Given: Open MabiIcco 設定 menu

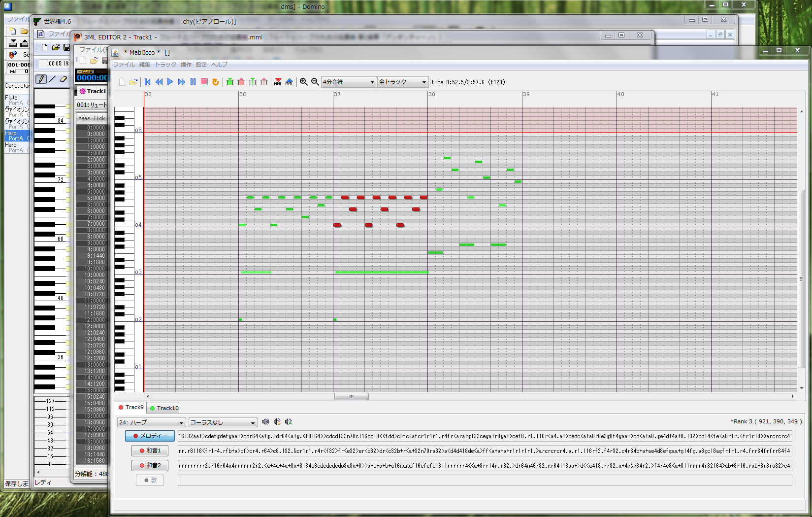Looking at the screenshot, I should 201,65.
